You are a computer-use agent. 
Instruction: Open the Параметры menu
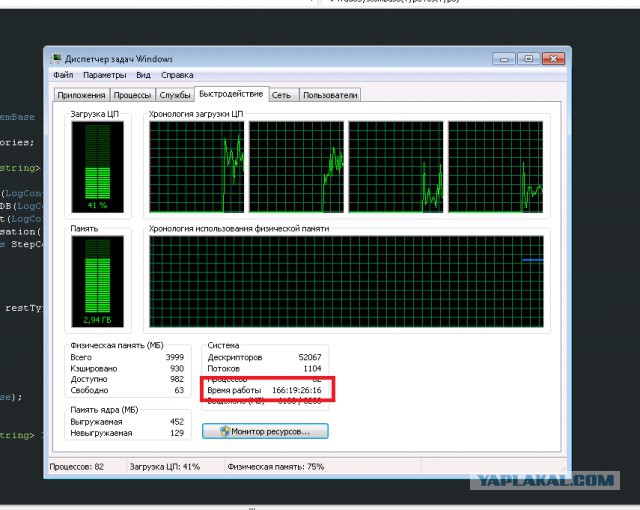pyautogui.click(x=105, y=75)
